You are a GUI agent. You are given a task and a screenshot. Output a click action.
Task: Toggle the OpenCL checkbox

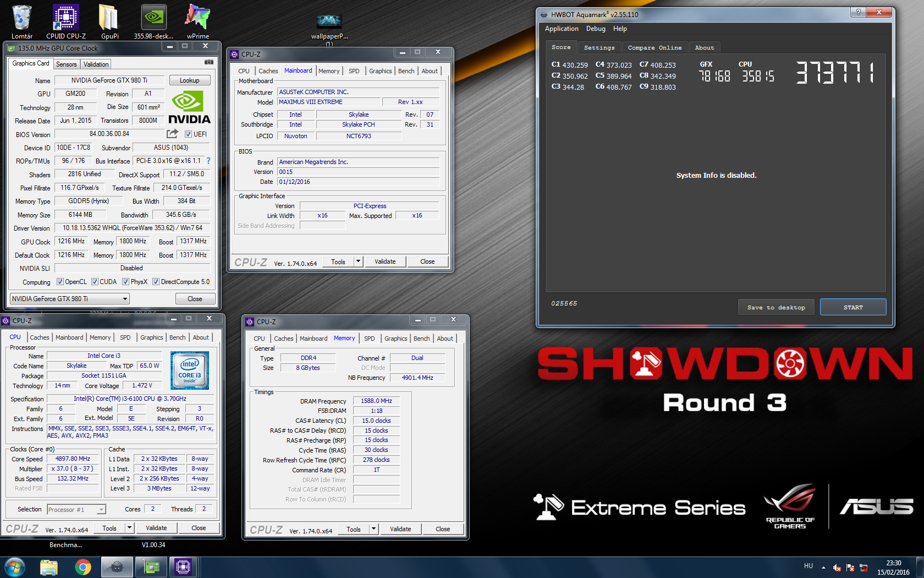pyautogui.click(x=60, y=282)
